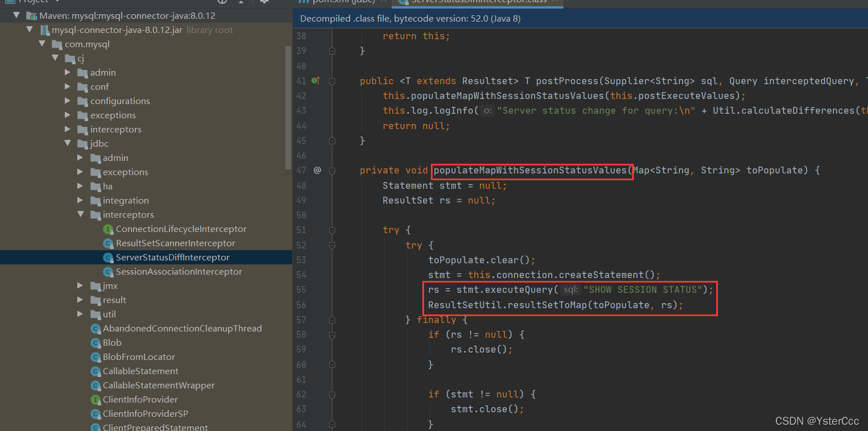Click the collapse-all arrow in Project toolbar

coord(240,2)
